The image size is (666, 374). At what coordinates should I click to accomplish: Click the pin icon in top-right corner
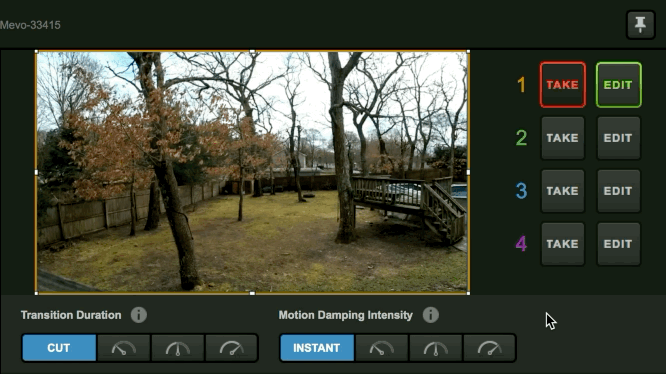(x=641, y=25)
